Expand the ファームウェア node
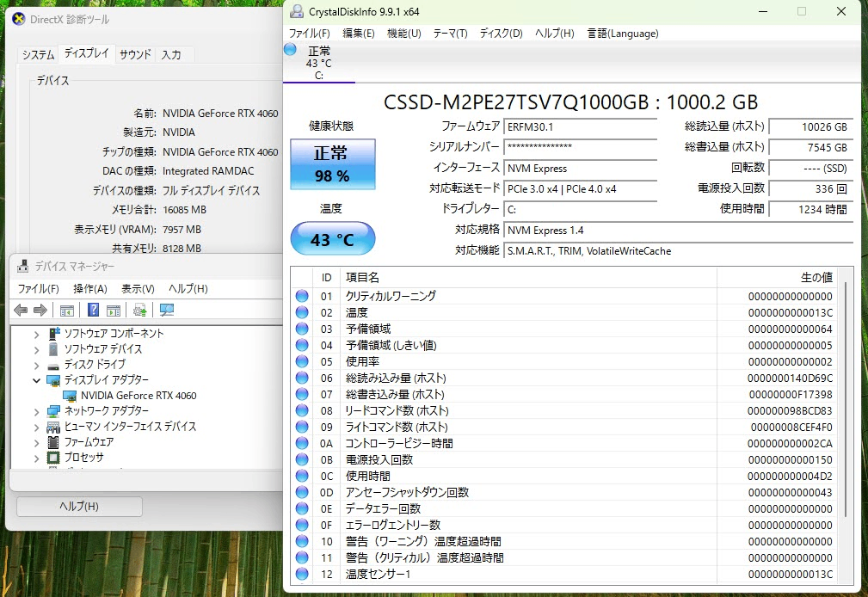868x597 pixels. (36, 442)
